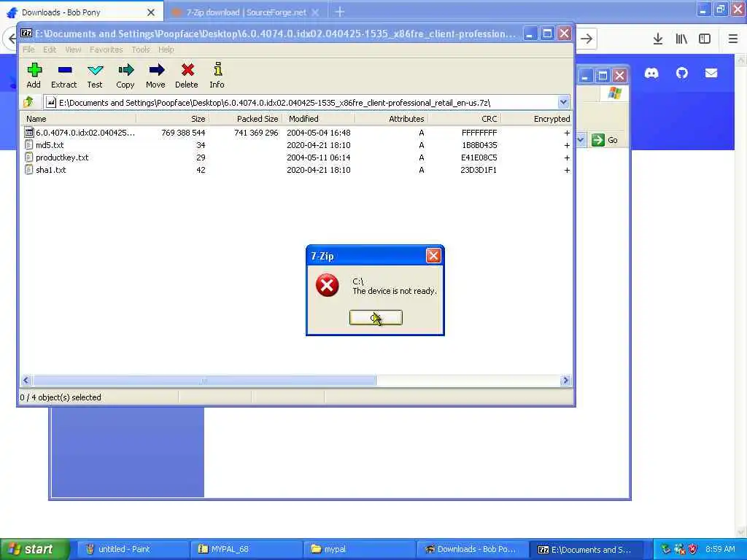The height and width of the screenshot is (560, 747).
Task: Click the Discord icon on the webpage
Action: [651, 73]
